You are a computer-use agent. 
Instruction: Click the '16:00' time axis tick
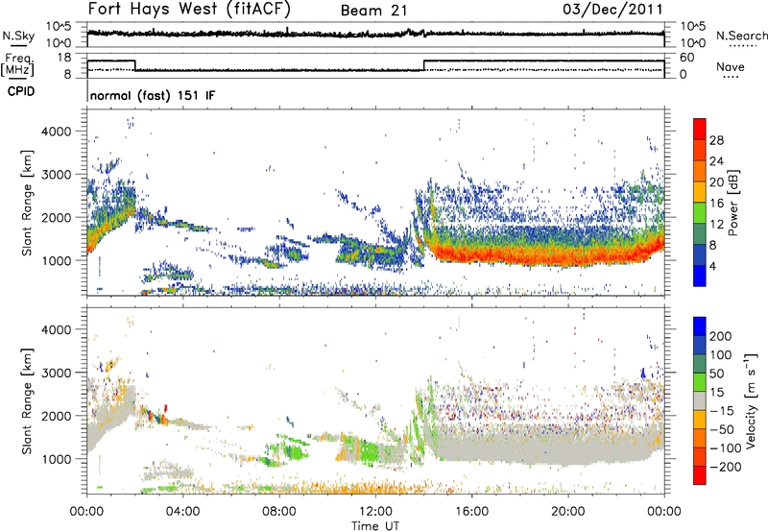[x=471, y=512]
